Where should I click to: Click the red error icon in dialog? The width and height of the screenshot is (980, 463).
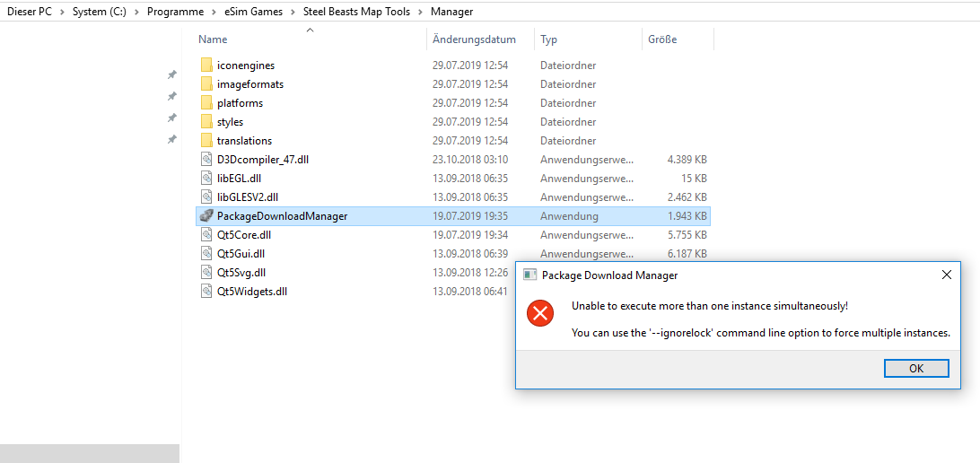pos(540,313)
